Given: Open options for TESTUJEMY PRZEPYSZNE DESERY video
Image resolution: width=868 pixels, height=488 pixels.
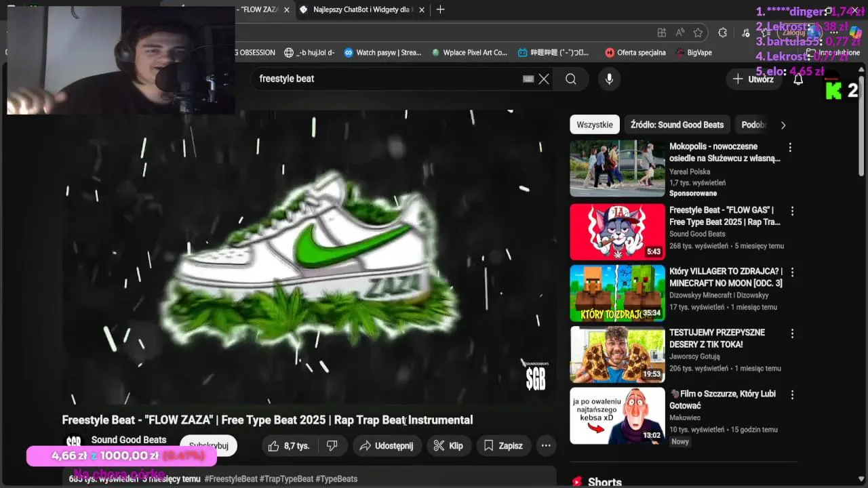Looking at the screenshot, I should click(x=792, y=333).
